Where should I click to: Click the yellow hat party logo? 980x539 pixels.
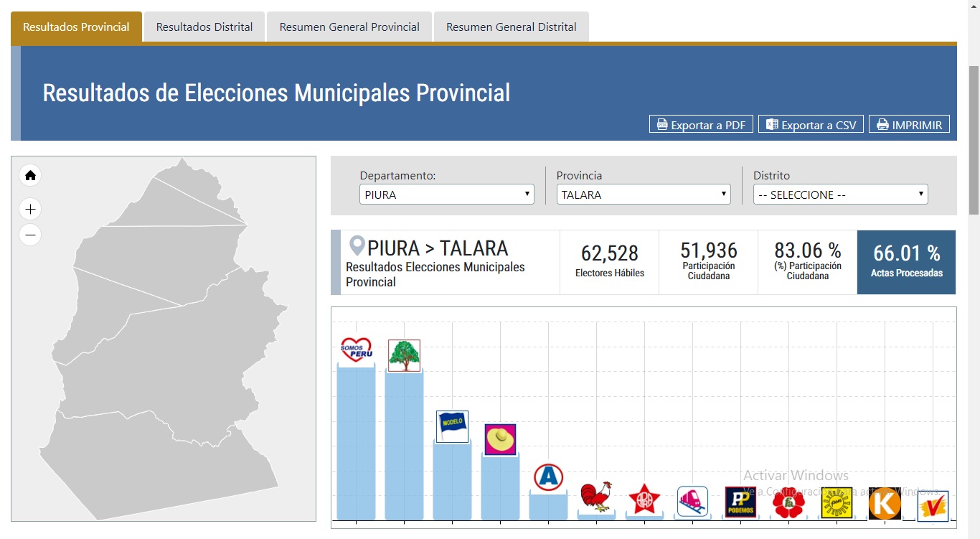(500, 439)
